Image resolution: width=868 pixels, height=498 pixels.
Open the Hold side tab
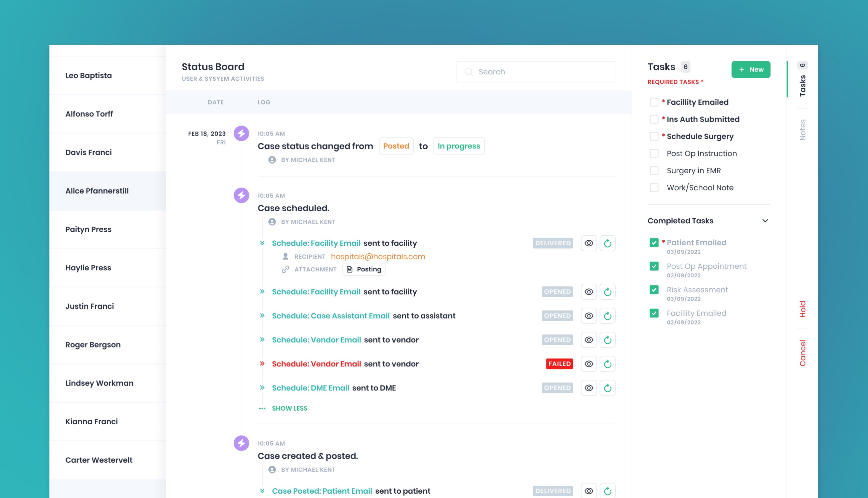click(803, 309)
